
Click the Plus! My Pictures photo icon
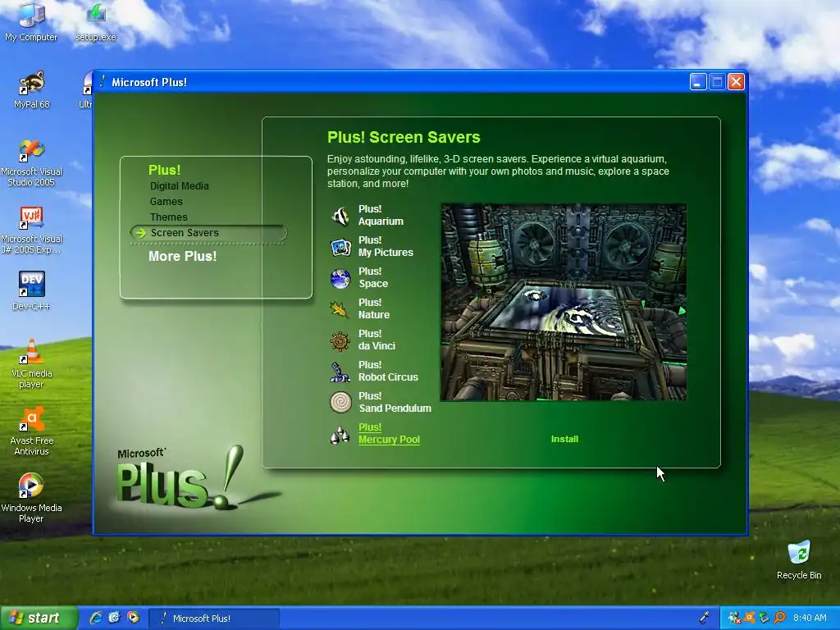pos(340,247)
